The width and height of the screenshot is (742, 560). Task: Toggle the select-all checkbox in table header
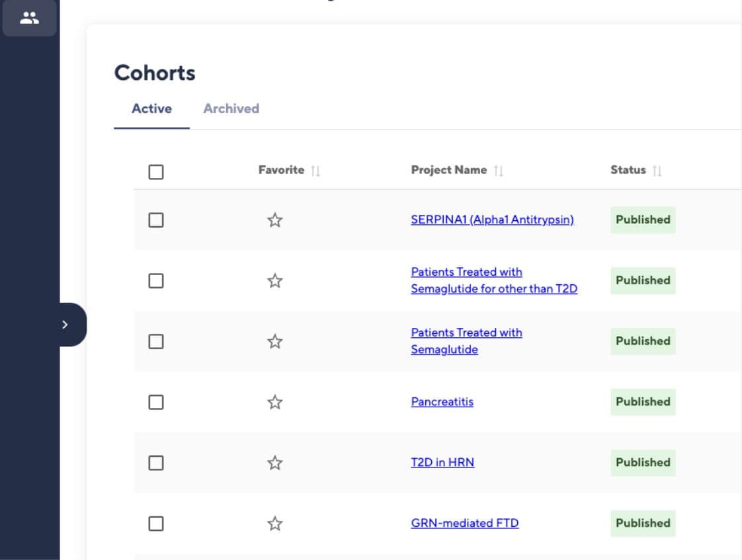pyautogui.click(x=156, y=172)
